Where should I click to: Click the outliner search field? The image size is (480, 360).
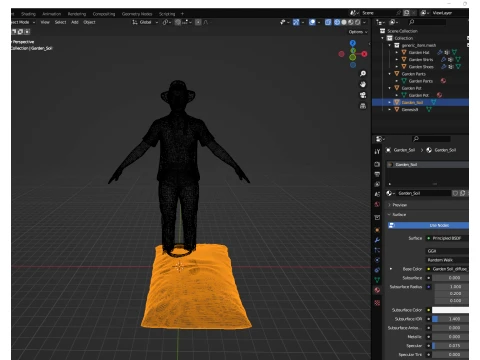427,22
